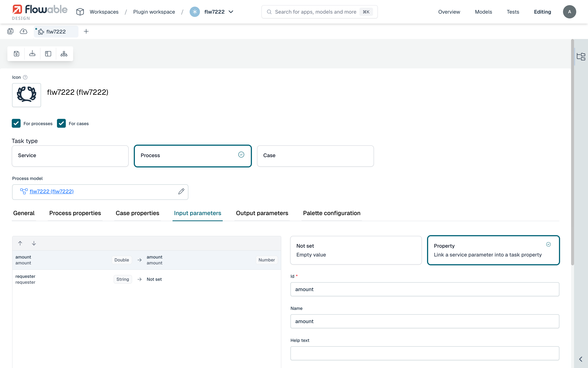Screen dimensions: 588x368
Task: Move parameter down with arrow icon
Action: pyautogui.click(x=34, y=243)
